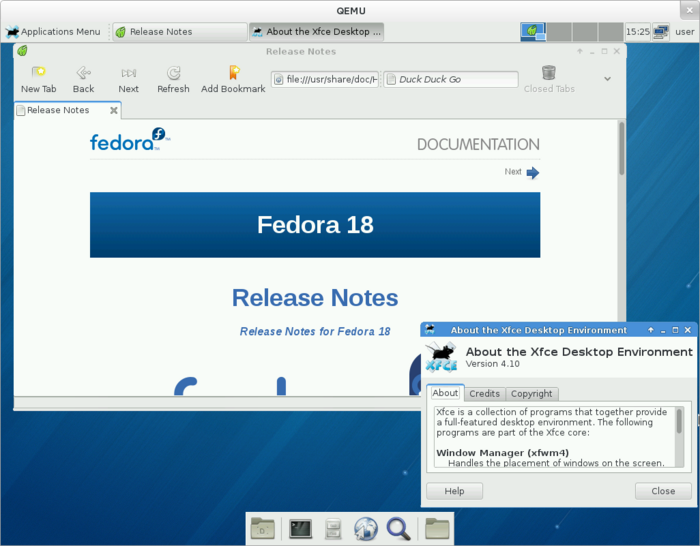Switch to About the Xfce Desktop taskbar button

317,32
